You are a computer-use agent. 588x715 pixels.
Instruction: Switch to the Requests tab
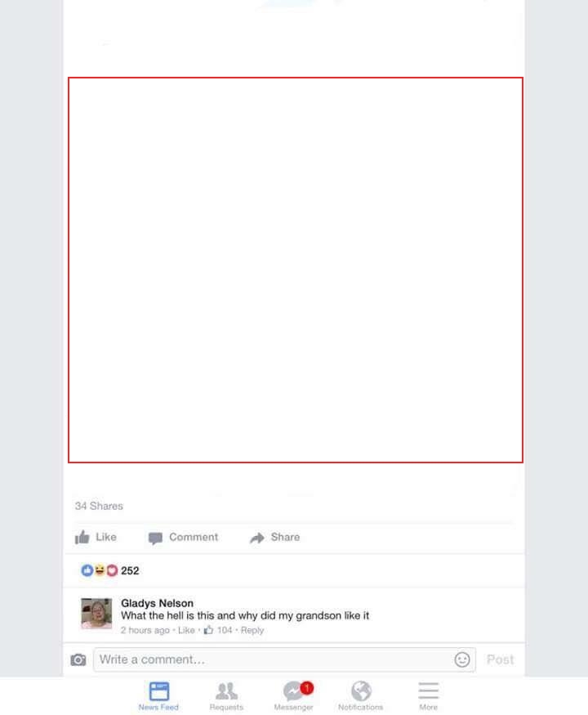[226, 696]
